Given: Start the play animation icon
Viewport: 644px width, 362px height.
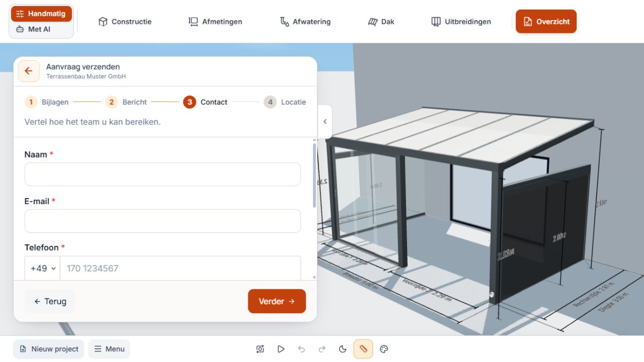Looking at the screenshot, I should click(x=281, y=349).
